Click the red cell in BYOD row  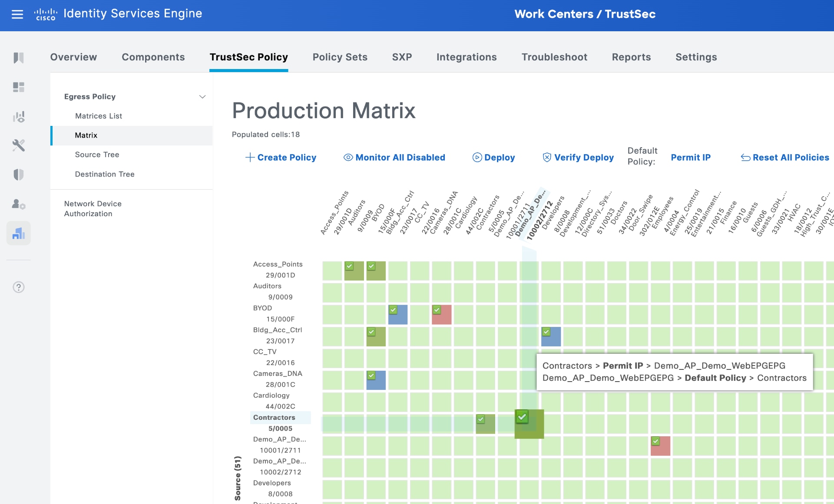click(x=443, y=316)
